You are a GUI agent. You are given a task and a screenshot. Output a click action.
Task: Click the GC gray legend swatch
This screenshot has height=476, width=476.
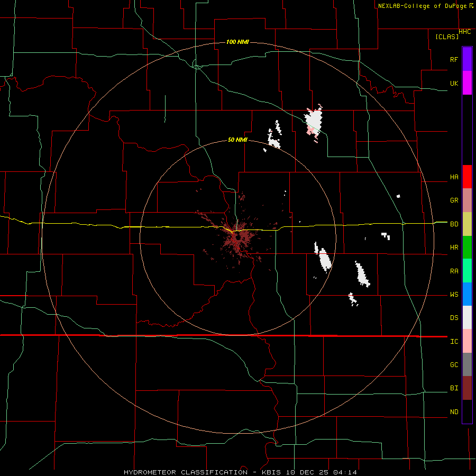[467, 364]
